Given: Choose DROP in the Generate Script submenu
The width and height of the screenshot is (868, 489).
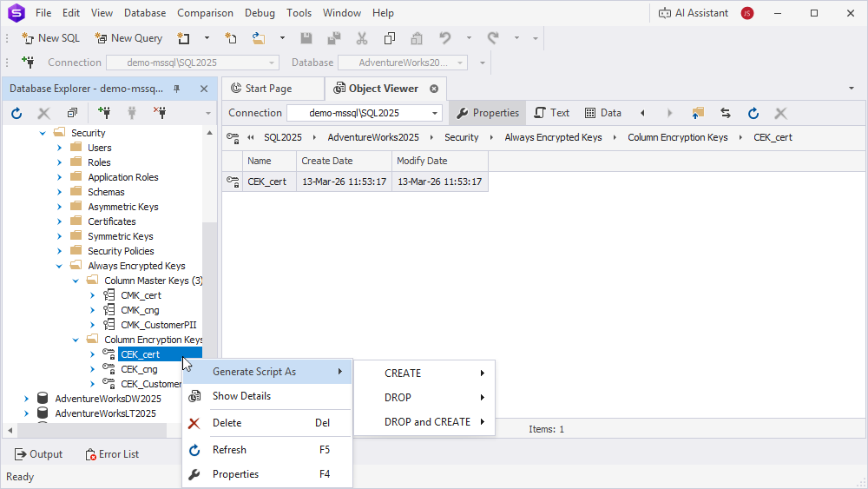Looking at the screenshot, I should tap(424, 398).
